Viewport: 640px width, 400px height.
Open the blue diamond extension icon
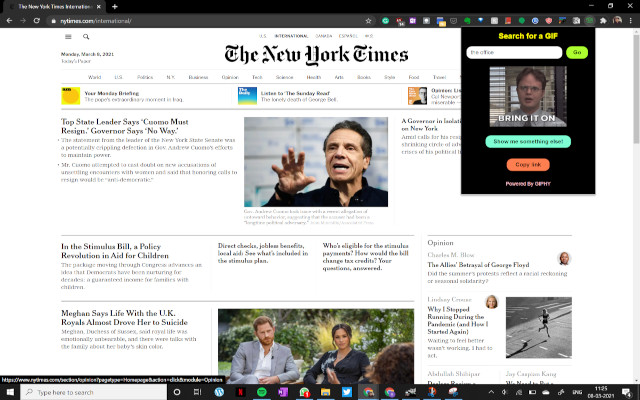(480, 20)
